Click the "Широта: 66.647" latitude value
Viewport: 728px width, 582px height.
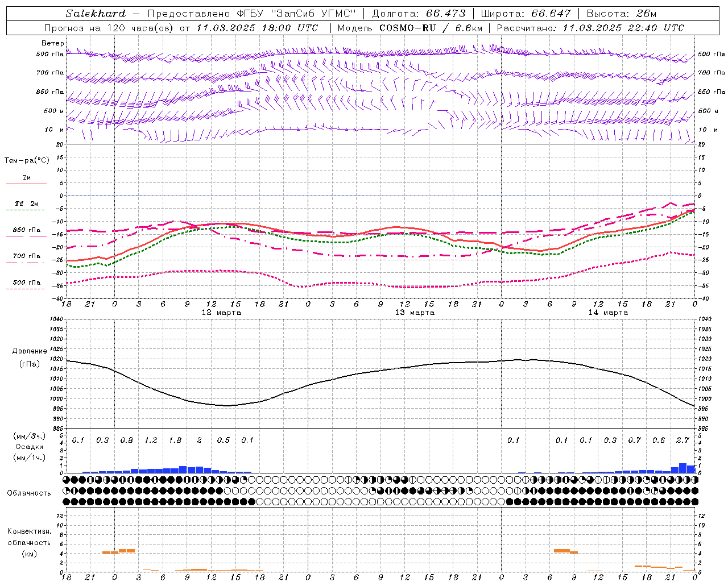[526, 14]
